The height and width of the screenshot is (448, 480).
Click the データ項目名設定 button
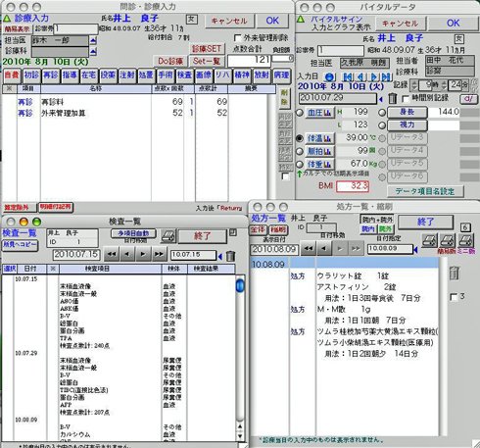click(425, 191)
